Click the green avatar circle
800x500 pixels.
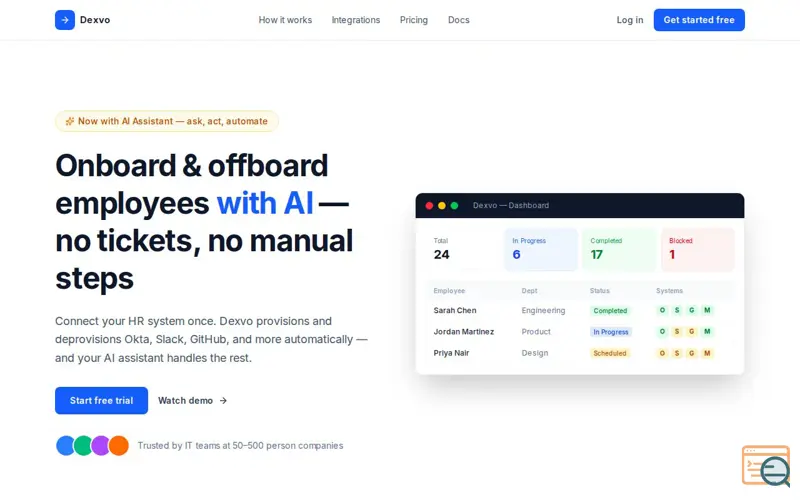click(83, 445)
